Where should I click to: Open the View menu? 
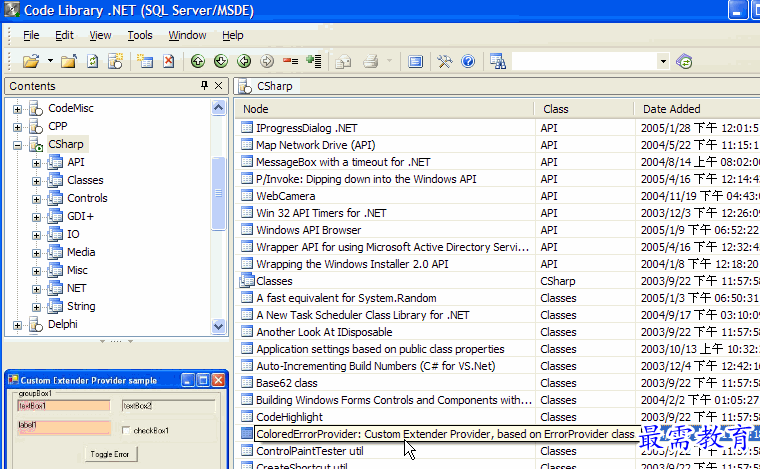point(100,35)
